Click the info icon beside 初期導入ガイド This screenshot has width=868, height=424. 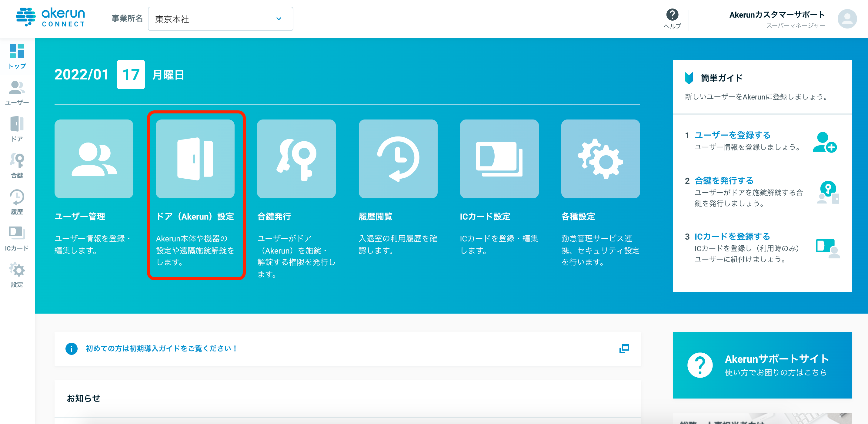point(72,348)
